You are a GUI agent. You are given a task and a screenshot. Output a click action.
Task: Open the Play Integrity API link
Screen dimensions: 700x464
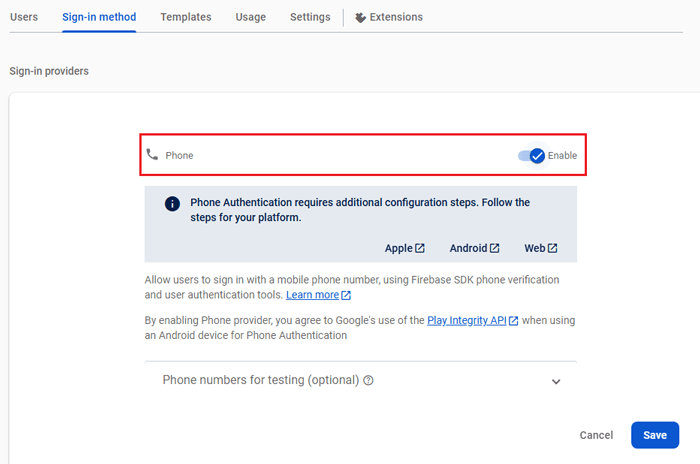pyautogui.click(x=472, y=320)
